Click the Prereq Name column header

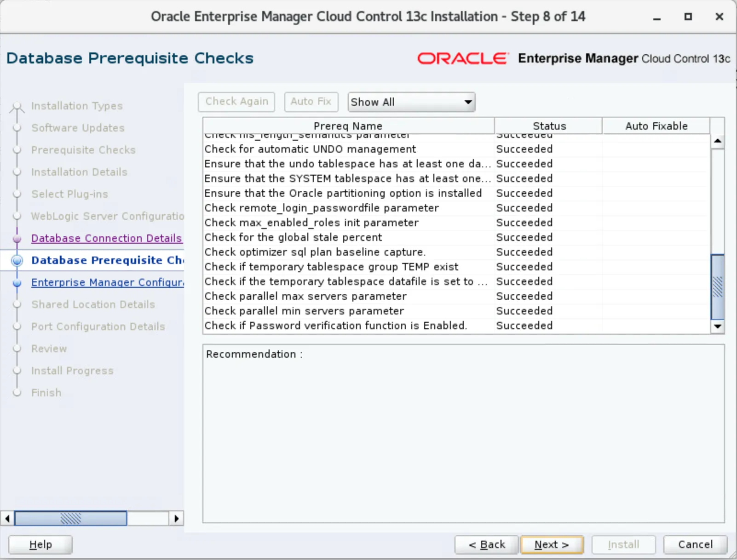pyautogui.click(x=348, y=126)
